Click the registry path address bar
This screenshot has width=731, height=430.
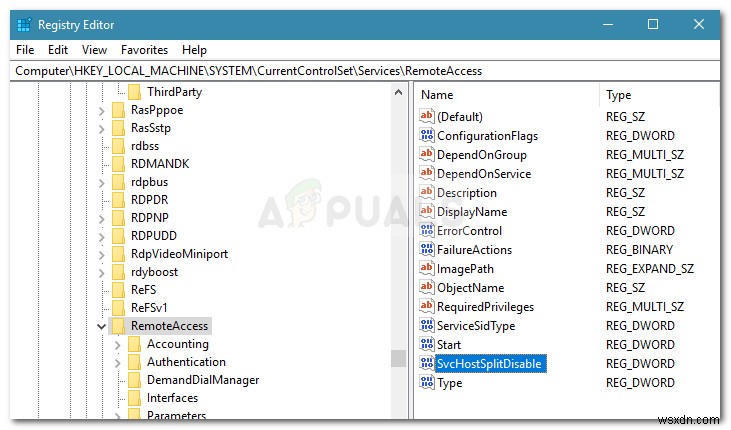[x=365, y=71]
